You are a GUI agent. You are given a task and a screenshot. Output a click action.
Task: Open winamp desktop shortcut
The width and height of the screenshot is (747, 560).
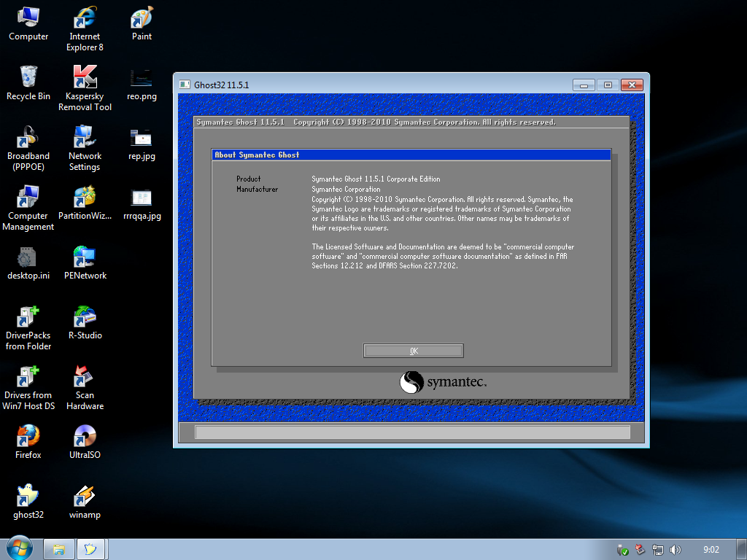pyautogui.click(x=85, y=502)
